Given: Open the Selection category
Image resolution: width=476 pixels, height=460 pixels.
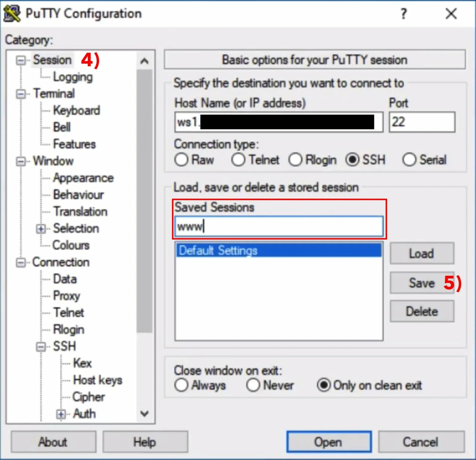Looking at the screenshot, I should 76,229.
